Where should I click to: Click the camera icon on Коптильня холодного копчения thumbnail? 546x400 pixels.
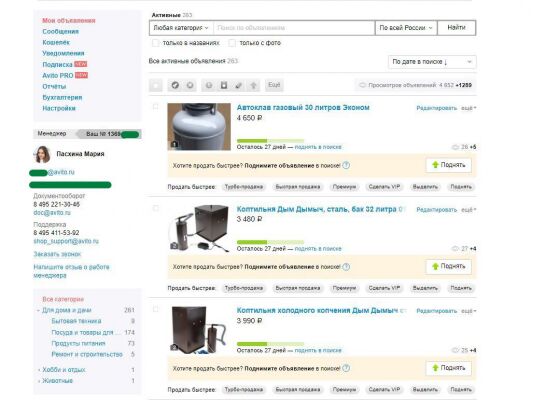(174, 347)
